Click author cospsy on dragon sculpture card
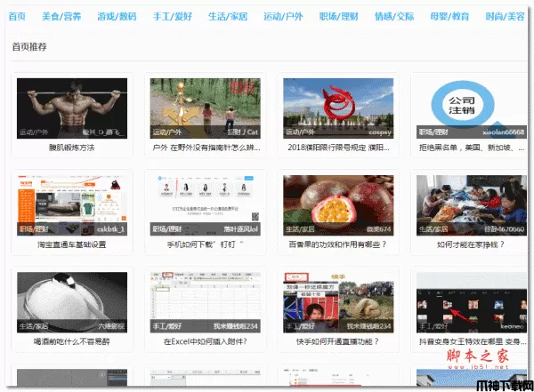 (x=380, y=132)
